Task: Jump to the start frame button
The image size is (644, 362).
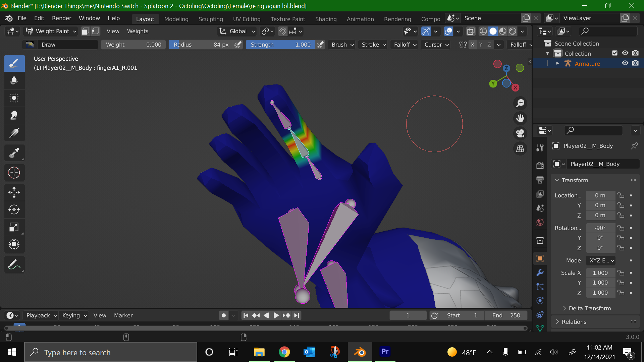Action: click(x=246, y=315)
